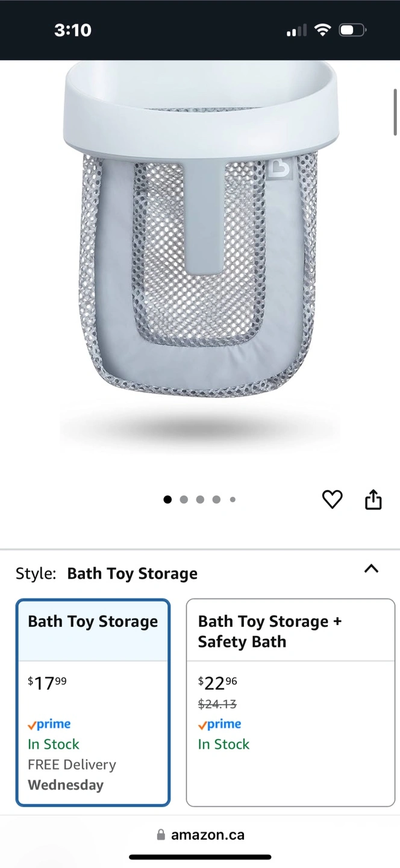The width and height of the screenshot is (400, 868).
Task: Tap the amazon.ca address bar
Action: pyautogui.click(x=200, y=835)
